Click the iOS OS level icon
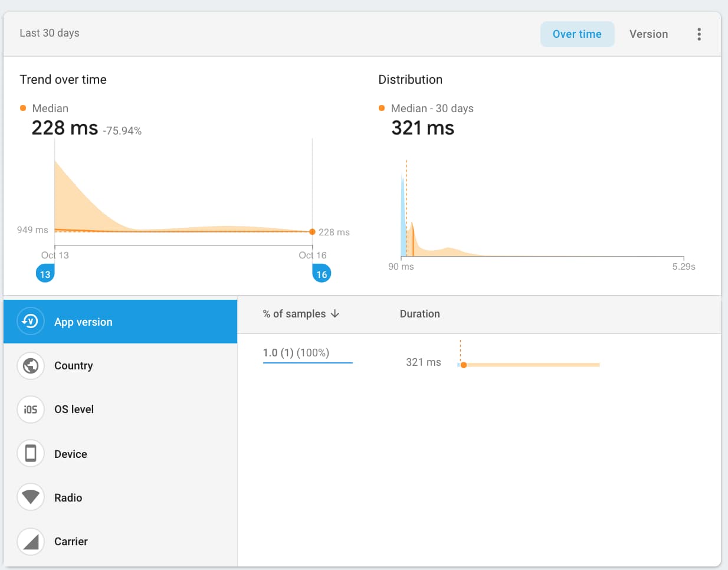 (30, 410)
